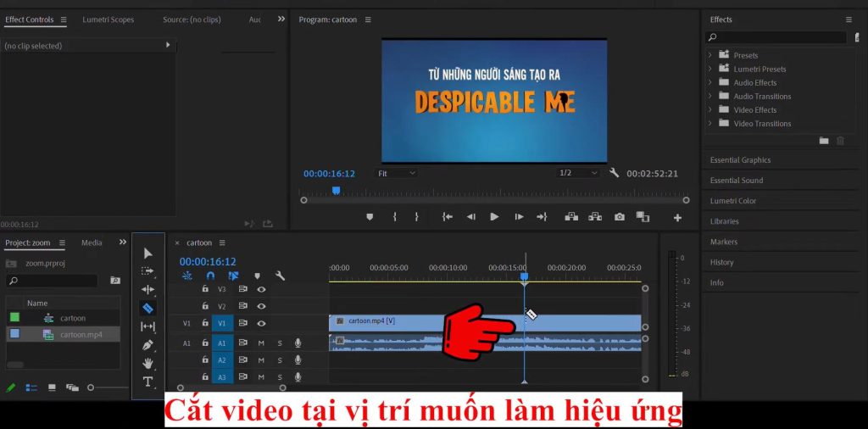Viewport: 868px width, 429px height.
Task: Click the Lift button
Action: coord(571,217)
